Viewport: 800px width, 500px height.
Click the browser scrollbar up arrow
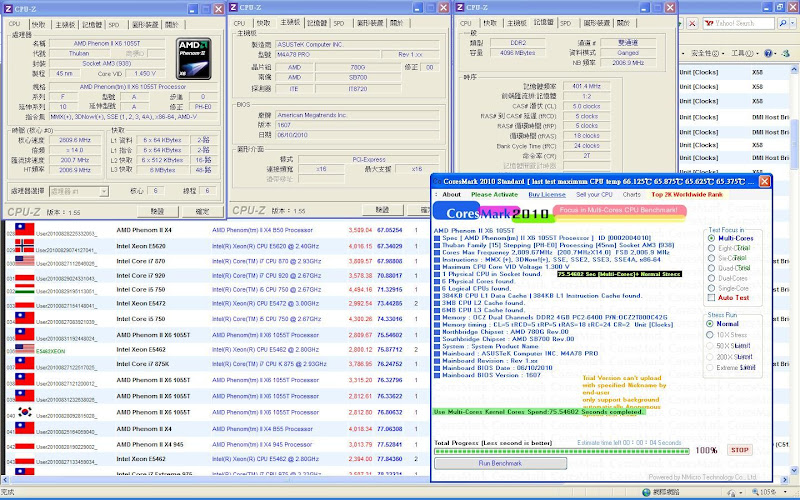[794, 69]
